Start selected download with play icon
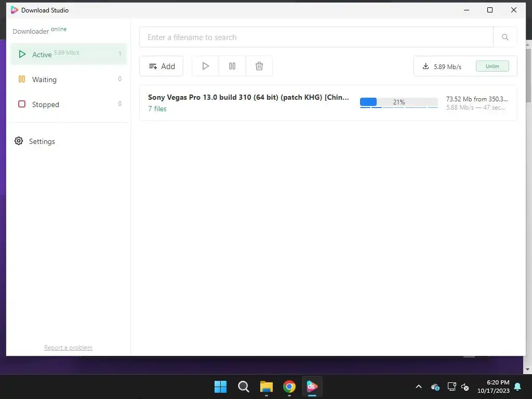This screenshot has width=532, height=399. tap(205, 66)
